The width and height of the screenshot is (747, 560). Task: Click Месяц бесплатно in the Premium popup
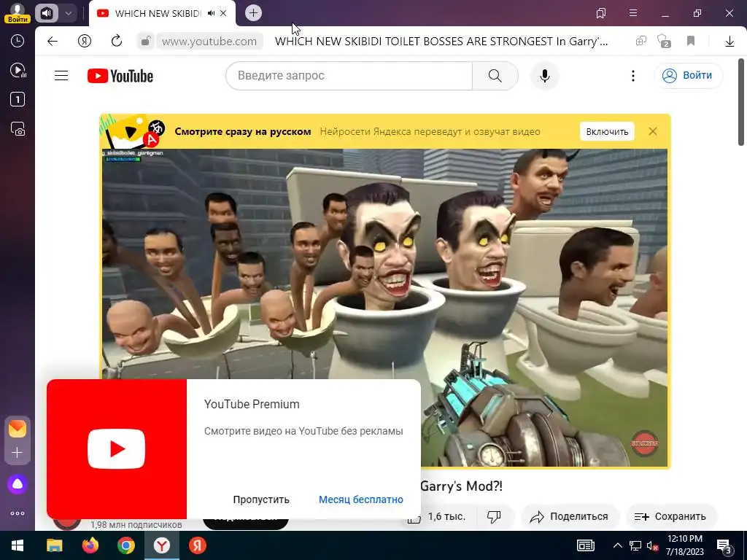(360, 499)
